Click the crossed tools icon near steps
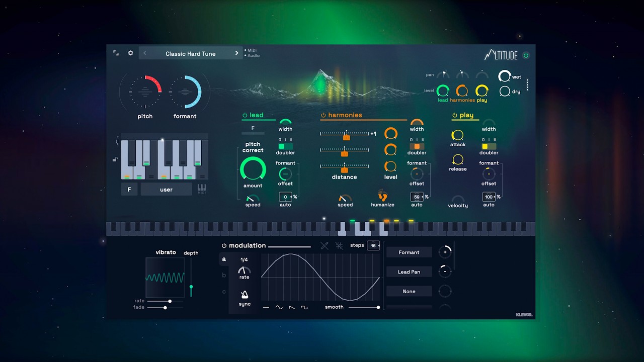Image resolution: width=644 pixels, height=362 pixels. pyautogui.click(x=325, y=245)
